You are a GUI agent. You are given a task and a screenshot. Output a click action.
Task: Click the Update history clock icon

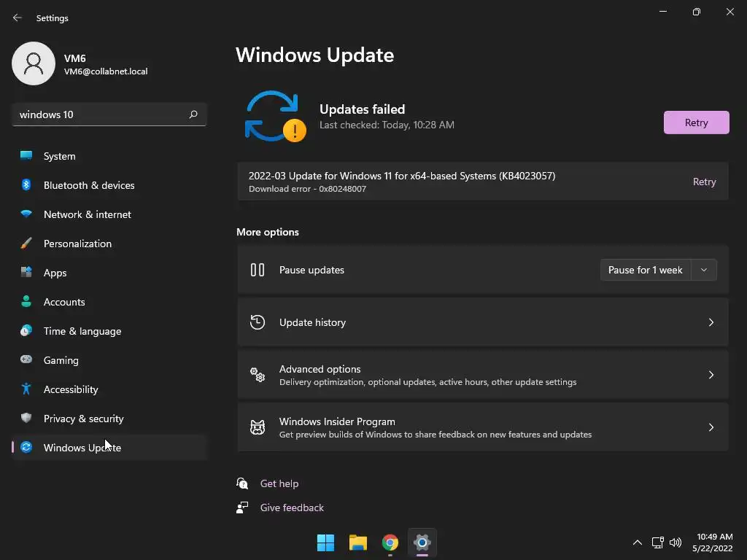pos(258,322)
